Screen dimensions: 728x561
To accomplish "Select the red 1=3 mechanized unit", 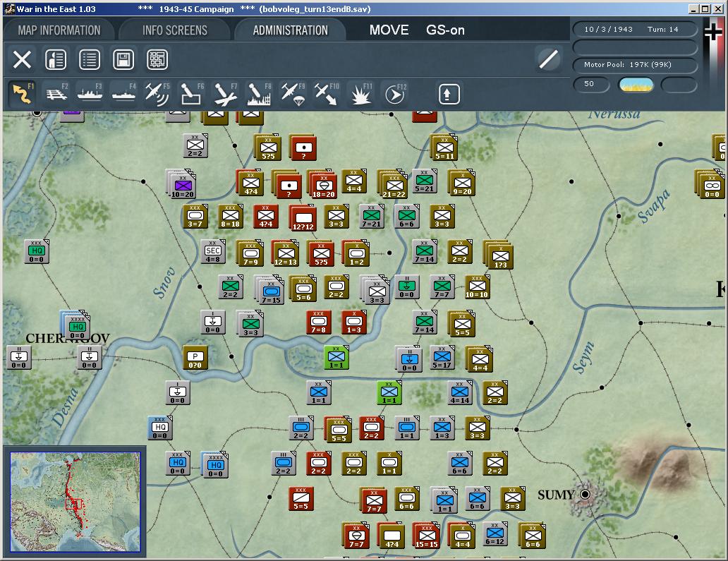I will click(x=354, y=322).
